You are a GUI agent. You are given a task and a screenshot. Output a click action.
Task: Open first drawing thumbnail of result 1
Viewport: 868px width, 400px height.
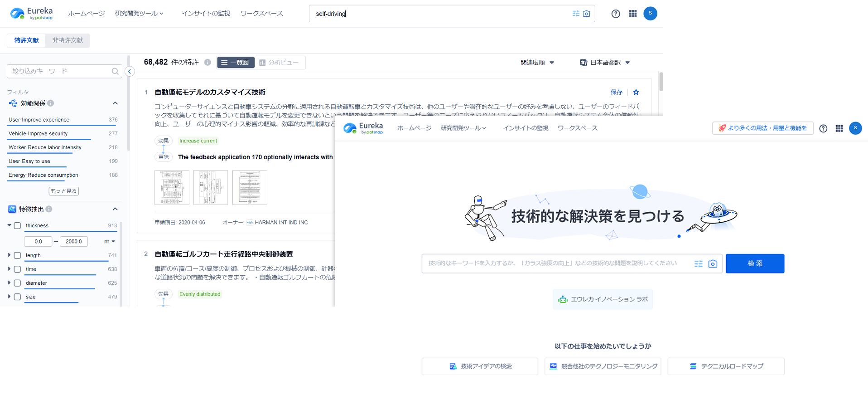172,188
